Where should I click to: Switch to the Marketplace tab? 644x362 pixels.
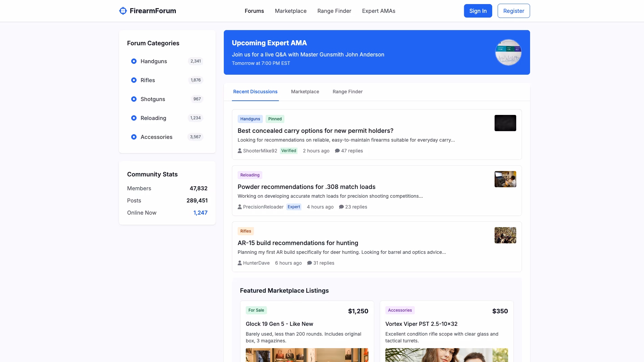pyautogui.click(x=305, y=92)
